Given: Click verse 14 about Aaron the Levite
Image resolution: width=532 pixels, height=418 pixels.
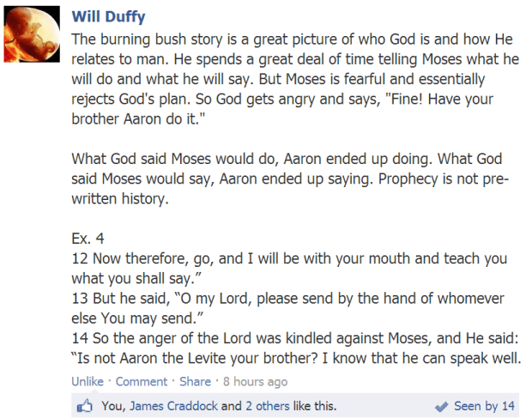Looking at the screenshot, I should (x=292, y=337).
